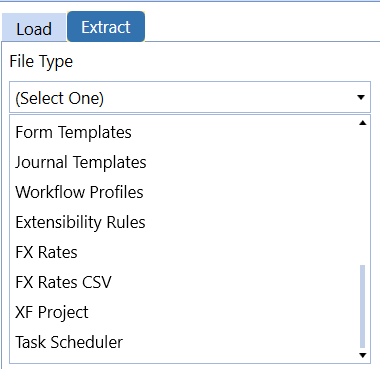Switch to the Load tab
The height and width of the screenshot is (369, 380).
click(34, 28)
